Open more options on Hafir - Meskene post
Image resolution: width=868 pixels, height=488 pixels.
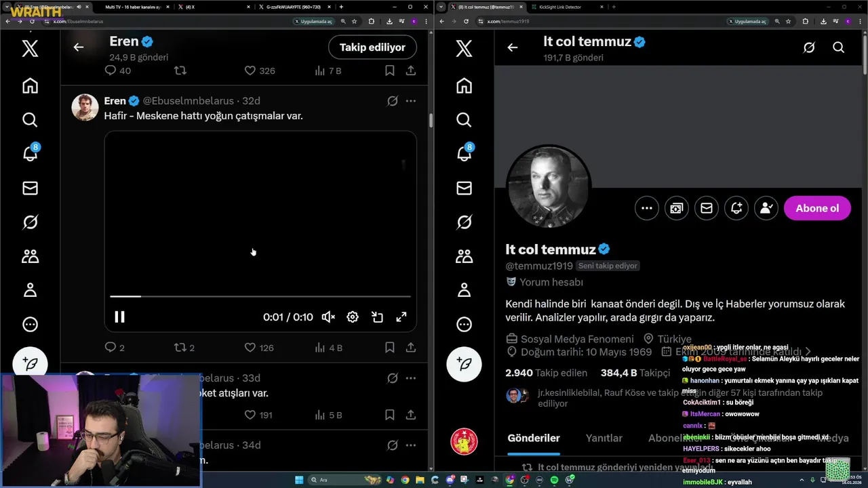[411, 101]
